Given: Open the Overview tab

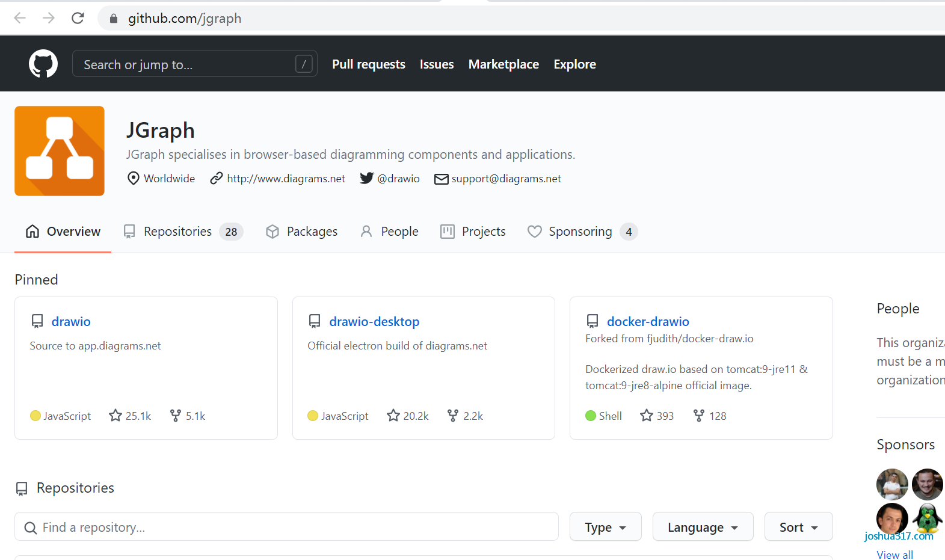Looking at the screenshot, I should point(63,232).
